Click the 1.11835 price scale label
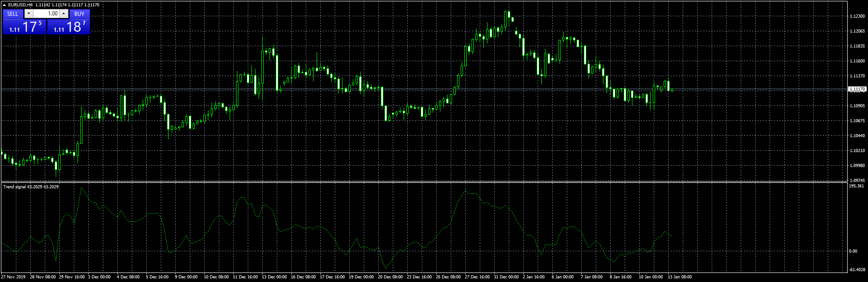 857,46
